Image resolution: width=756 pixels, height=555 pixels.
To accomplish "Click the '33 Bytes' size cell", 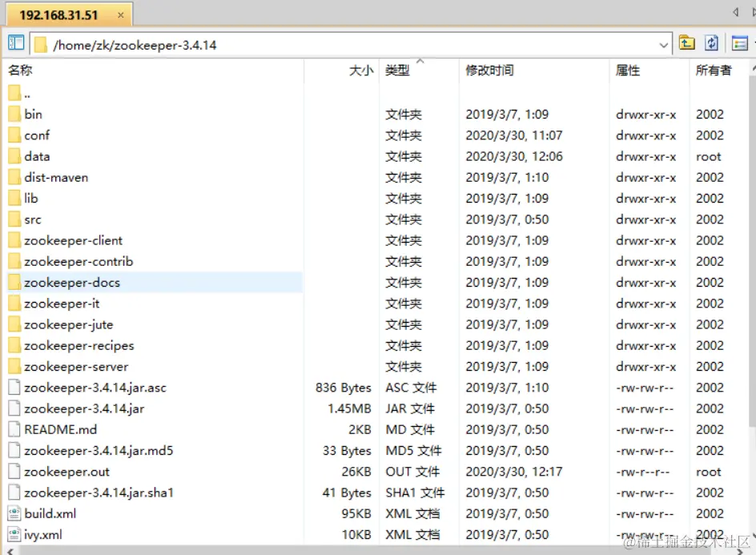I will point(347,451).
